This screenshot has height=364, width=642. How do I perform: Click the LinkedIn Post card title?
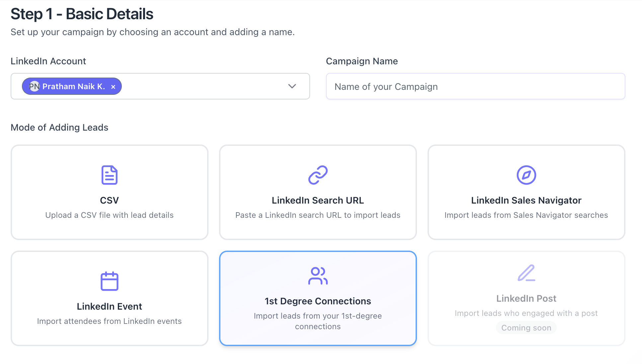point(526,298)
